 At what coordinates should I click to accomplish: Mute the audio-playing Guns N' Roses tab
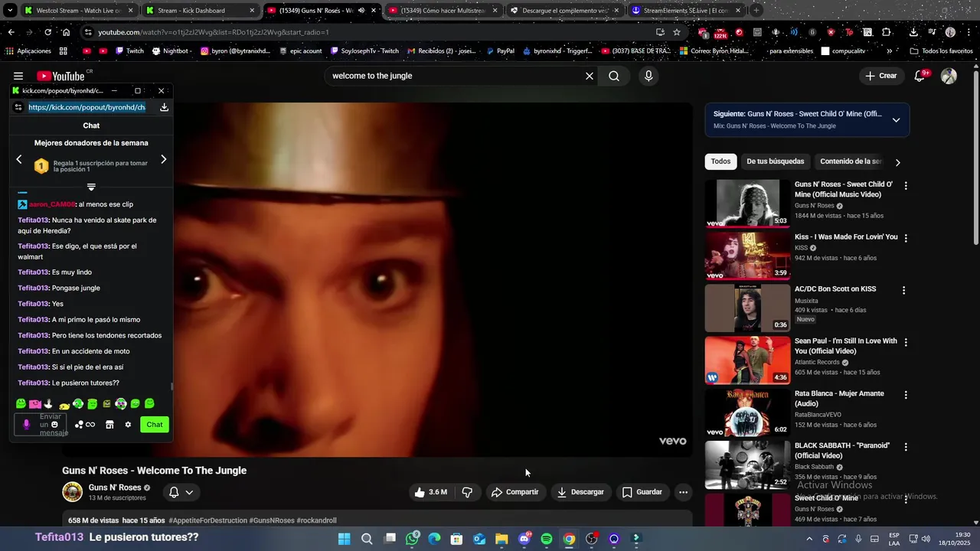click(x=361, y=11)
